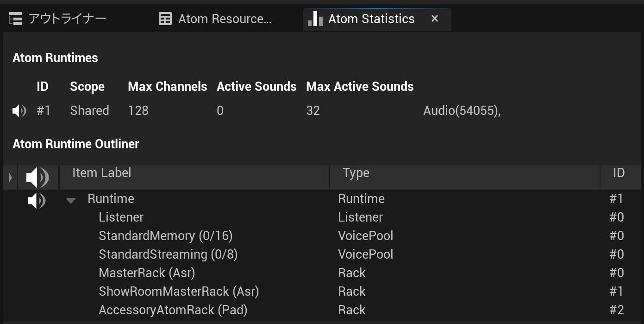Select AccessoryAtomRack (Pad) item
Image resolution: width=644 pixels, height=324 pixels.
pyautogui.click(x=173, y=310)
